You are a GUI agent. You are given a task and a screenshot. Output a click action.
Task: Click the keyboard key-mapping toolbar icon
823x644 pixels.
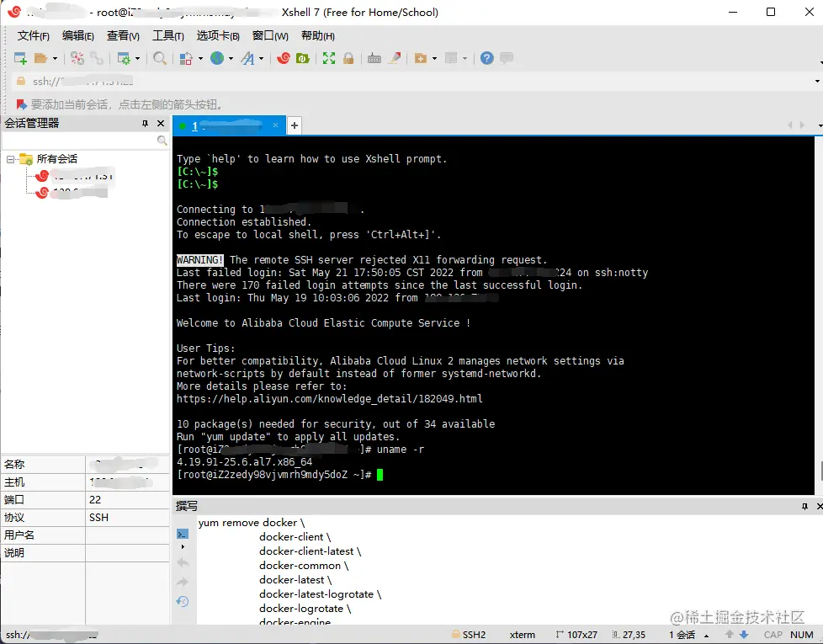coord(374,58)
